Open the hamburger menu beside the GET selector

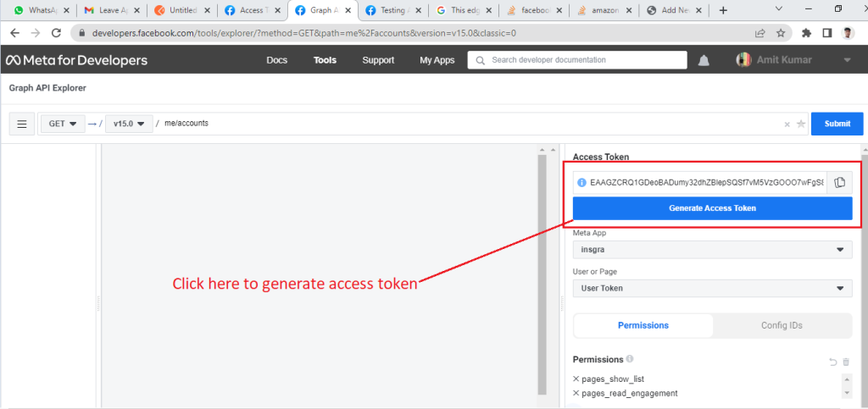[21, 124]
